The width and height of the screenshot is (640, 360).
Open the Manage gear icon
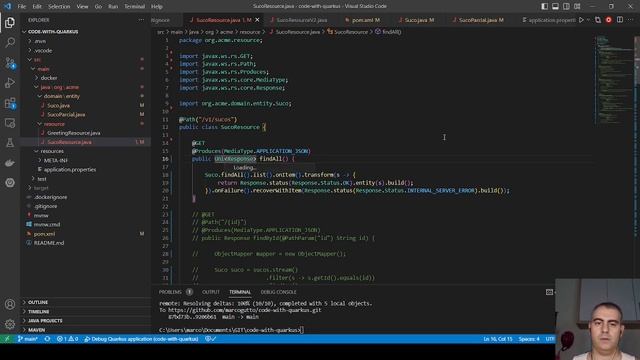[x=10, y=324]
